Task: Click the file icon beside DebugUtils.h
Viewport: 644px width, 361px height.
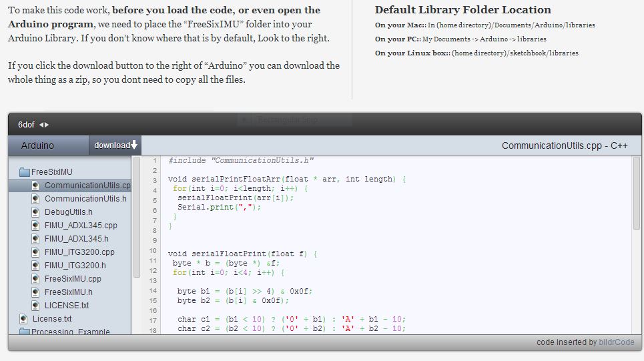Action: (36, 212)
